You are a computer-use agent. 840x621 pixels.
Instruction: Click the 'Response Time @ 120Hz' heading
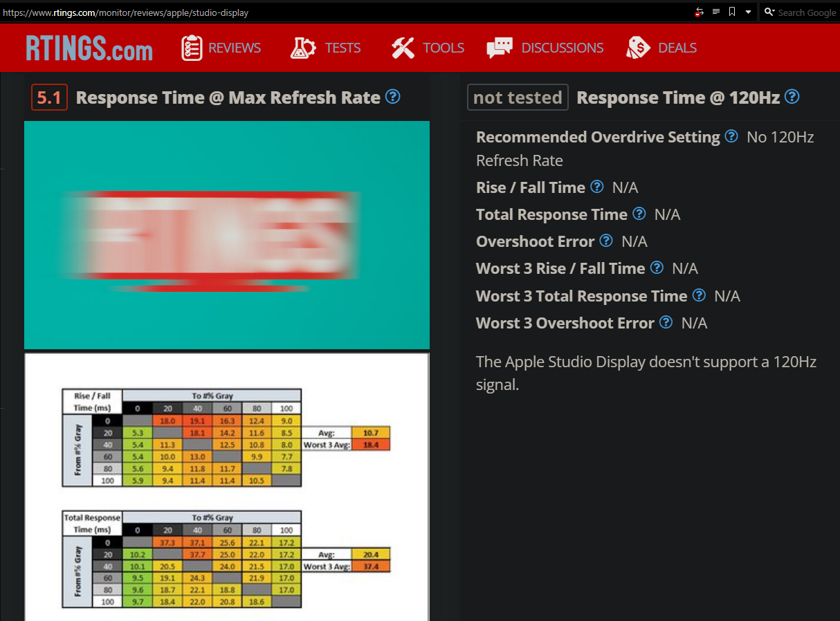(678, 98)
